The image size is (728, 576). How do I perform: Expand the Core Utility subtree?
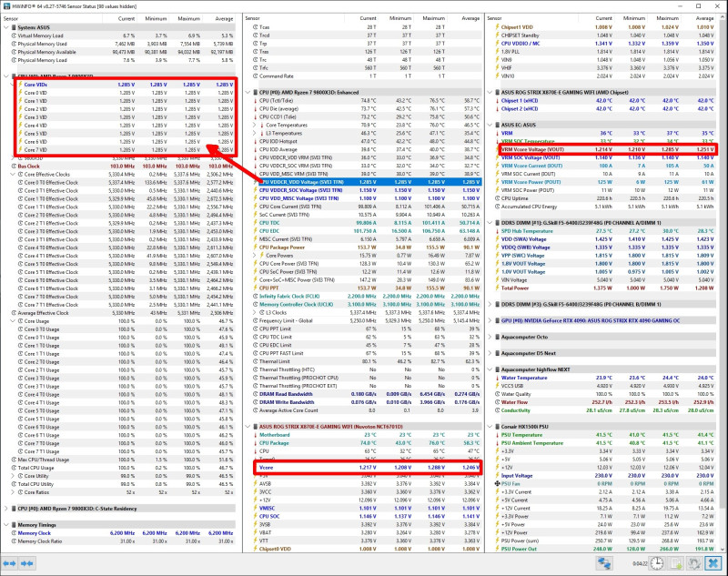(x=13, y=476)
